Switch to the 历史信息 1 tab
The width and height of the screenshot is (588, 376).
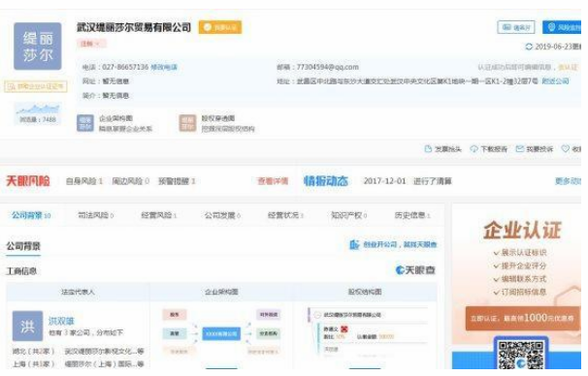point(412,215)
